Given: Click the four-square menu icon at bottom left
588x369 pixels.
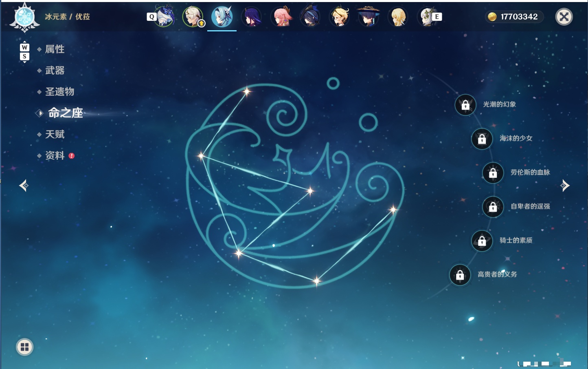Looking at the screenshot, I should [x=24, y=347].
